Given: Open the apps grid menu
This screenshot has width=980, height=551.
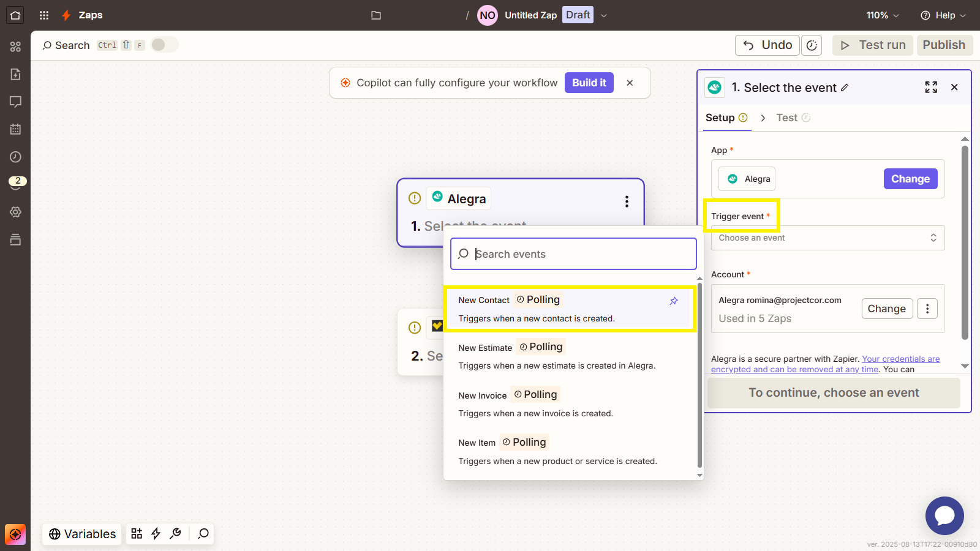Looking at the screenshot, I should [44, 15].
